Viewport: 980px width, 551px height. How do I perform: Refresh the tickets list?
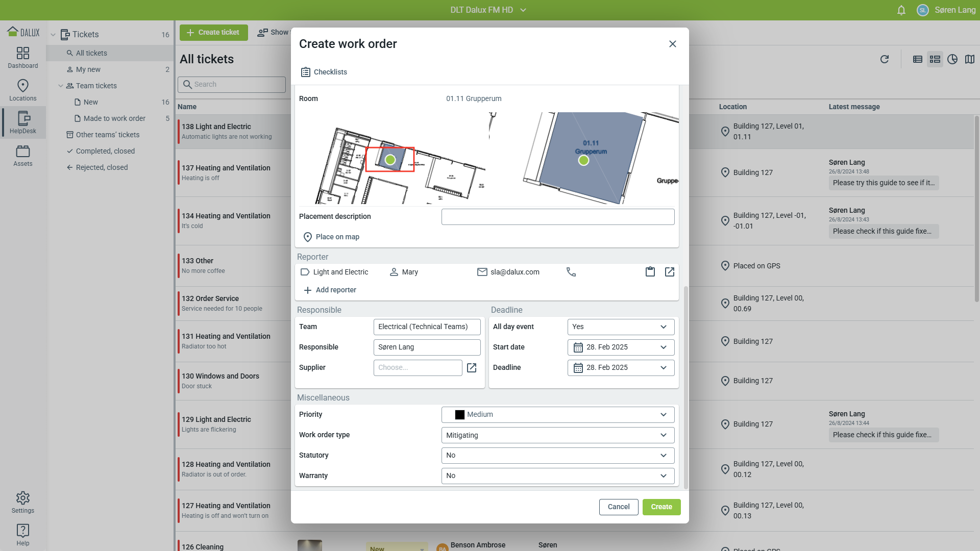click(885, 59)
